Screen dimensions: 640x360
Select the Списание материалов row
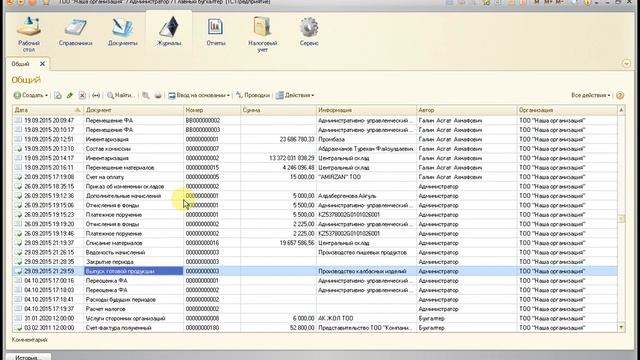[x=315, y=243]
